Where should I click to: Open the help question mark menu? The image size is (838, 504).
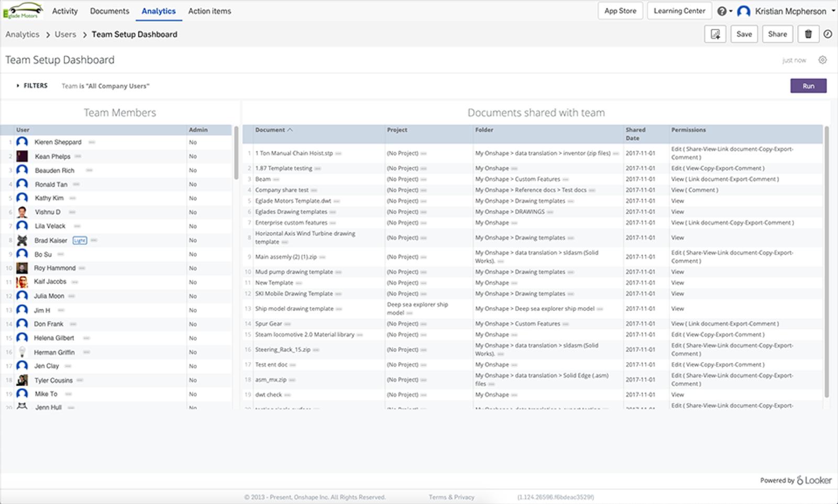(x=724, y=11)
